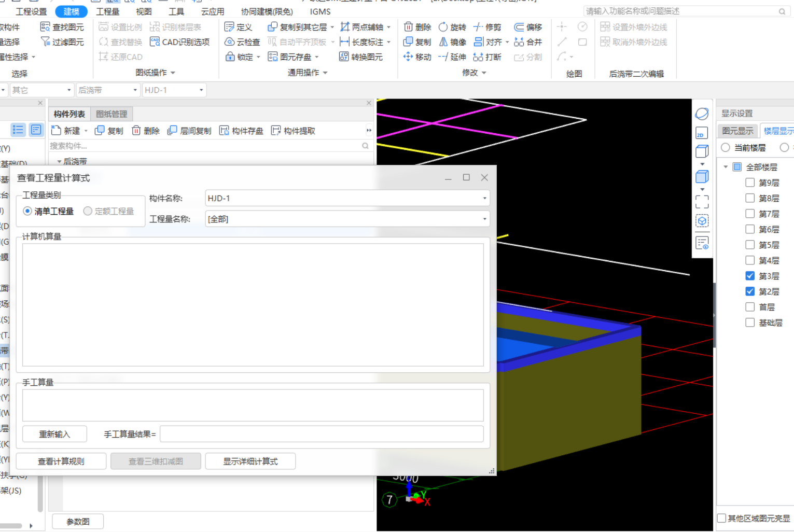Select 定额工程量 radio button
The height and width of the screenshot is (532, 794).
pyautogui.click(x=88, y=211)
